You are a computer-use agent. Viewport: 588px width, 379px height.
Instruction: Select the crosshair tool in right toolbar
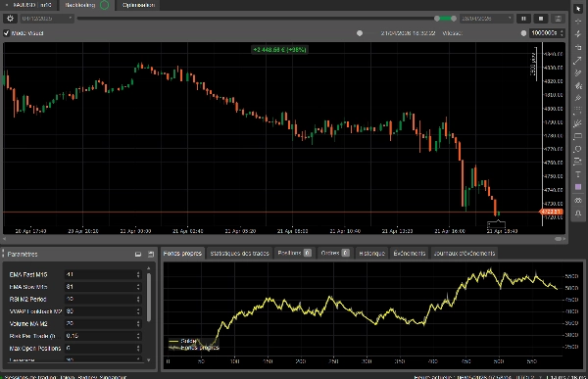[x=578, y=21]
